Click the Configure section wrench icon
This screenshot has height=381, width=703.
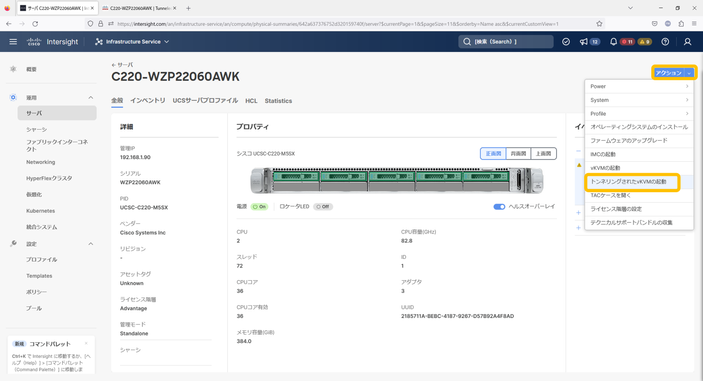(13, 243)
